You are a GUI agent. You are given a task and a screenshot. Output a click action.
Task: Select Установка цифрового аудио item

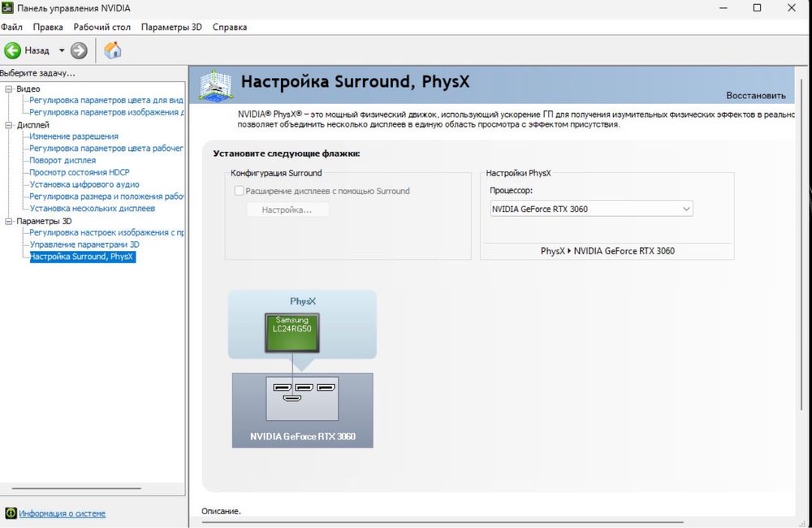tap(84, 184)
